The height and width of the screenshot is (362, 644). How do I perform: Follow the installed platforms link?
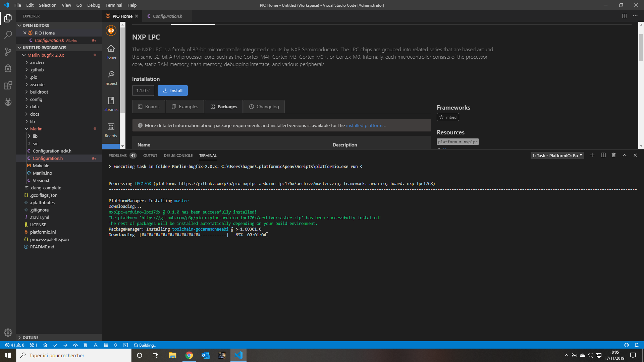[x=365, y=125]
